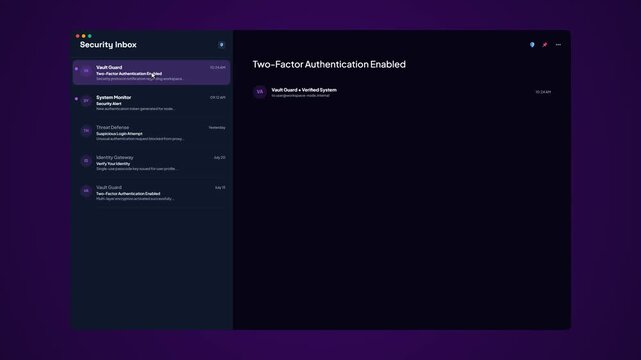Open the Verify Your Identity message
641x360 pixels.
[152, 163]
